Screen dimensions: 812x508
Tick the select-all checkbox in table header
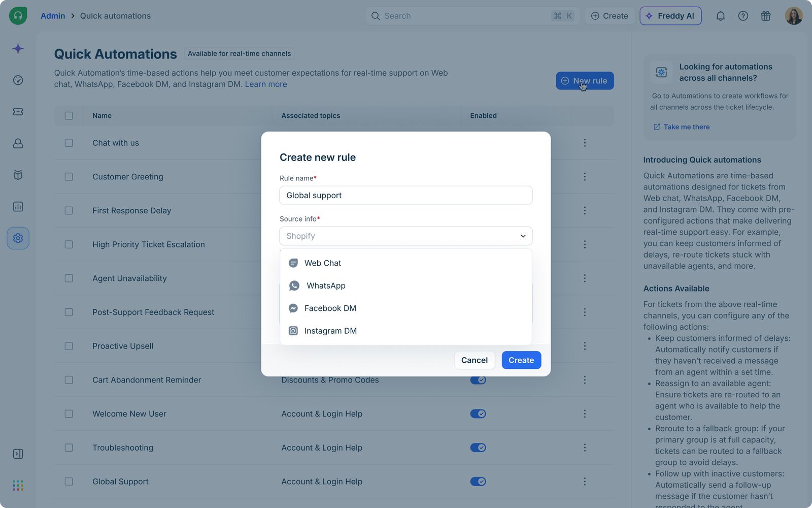click(69, 116)
